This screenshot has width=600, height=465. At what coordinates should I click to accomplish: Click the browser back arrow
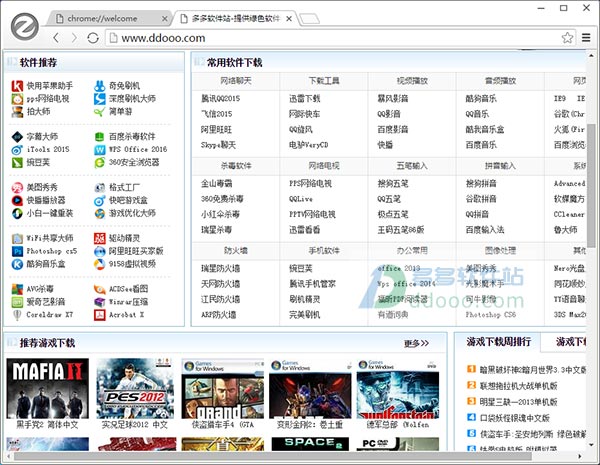coord(56,38)
